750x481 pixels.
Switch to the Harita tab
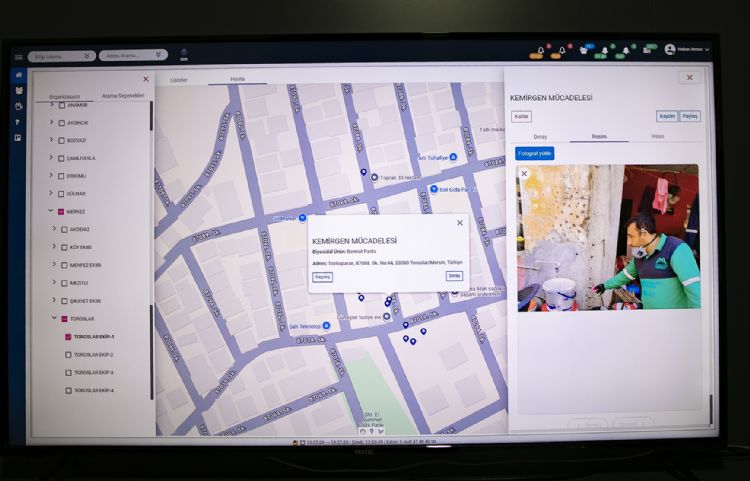(x=237, y=79)
